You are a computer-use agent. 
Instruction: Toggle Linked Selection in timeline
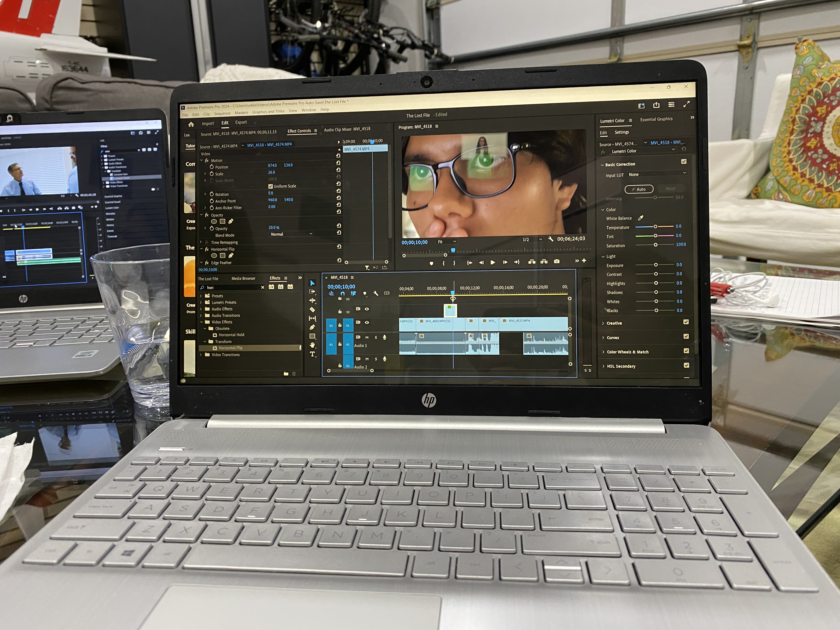(353, 294)
